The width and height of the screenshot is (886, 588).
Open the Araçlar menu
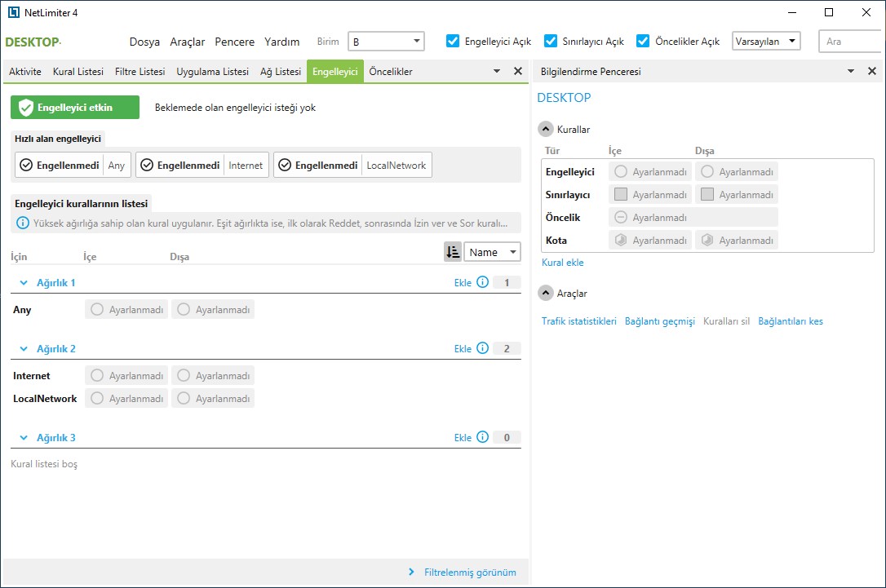coord(188,42)
